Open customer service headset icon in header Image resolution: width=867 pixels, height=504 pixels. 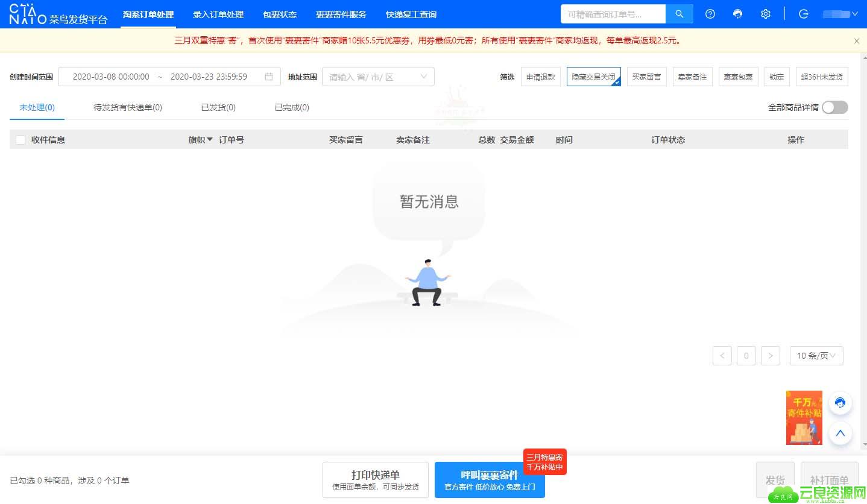pyautogui.click(x=738, y=14)
